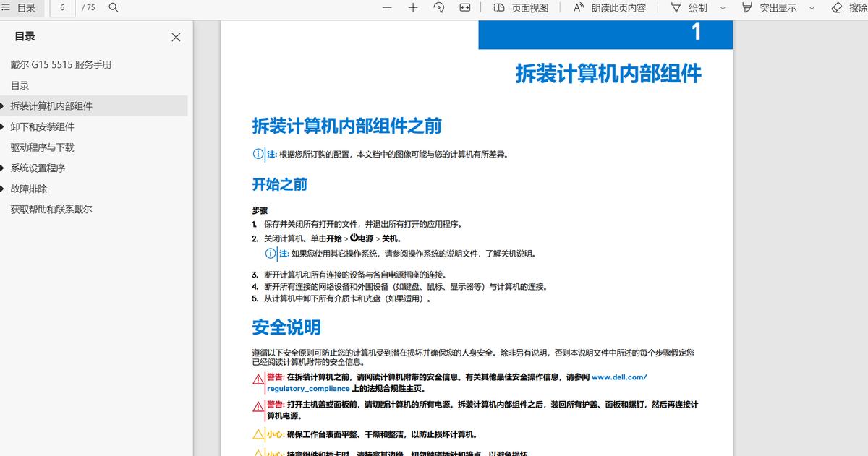Image resolution: width=868 pixels, height=456 pixels.
Task: Click the zoom in icon
Action: [x=412, y=9]
